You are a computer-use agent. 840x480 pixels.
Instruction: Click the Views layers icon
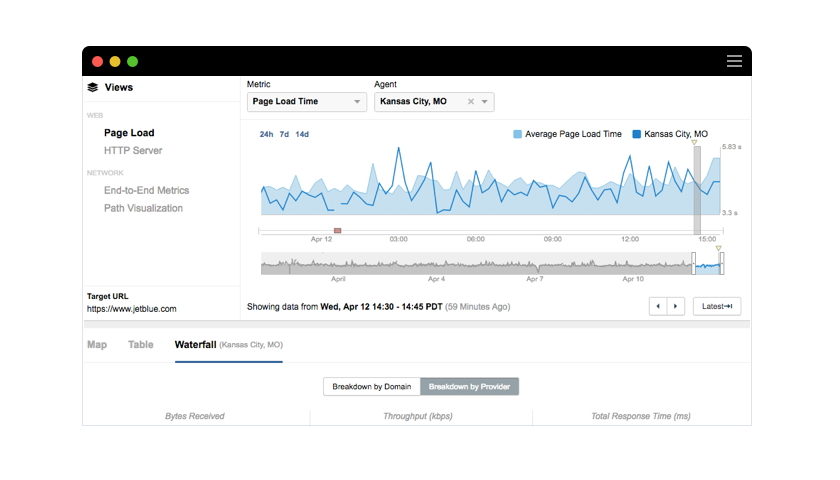tap(93, 87)
